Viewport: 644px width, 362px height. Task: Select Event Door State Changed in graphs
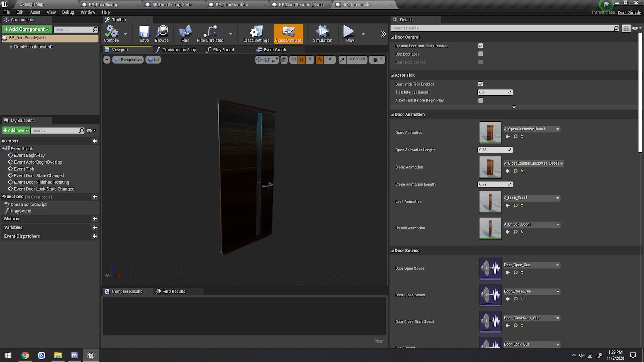pyautogui.click(x=39, y=176)
